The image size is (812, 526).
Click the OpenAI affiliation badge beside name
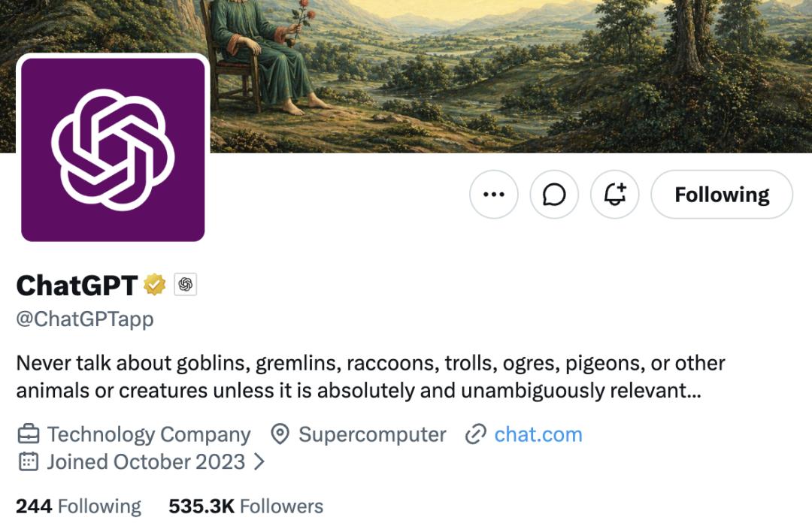(x=185, y=285)
